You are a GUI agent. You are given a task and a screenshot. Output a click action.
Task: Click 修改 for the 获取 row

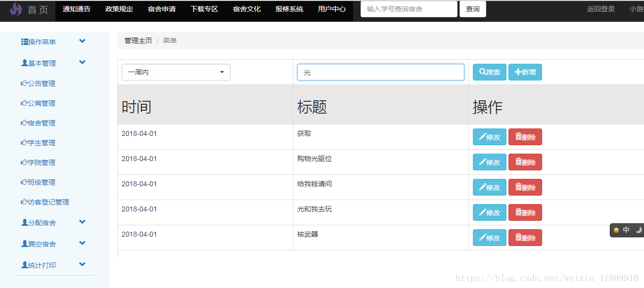490,137
